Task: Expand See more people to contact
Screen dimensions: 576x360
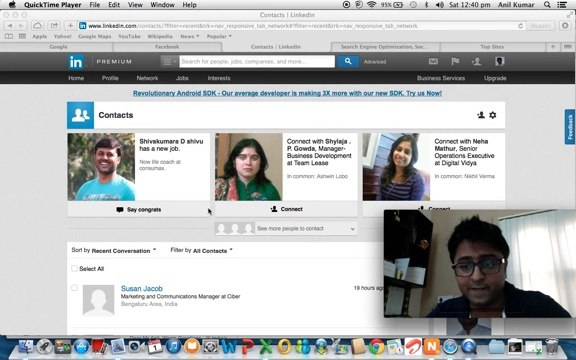Action: coord(286,228)
